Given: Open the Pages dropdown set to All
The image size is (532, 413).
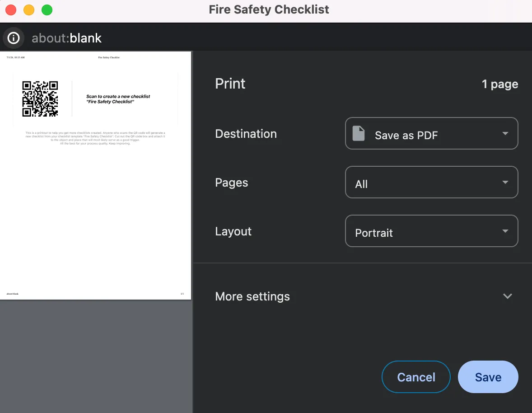Looking at the screenshot, I should point(431,182).
